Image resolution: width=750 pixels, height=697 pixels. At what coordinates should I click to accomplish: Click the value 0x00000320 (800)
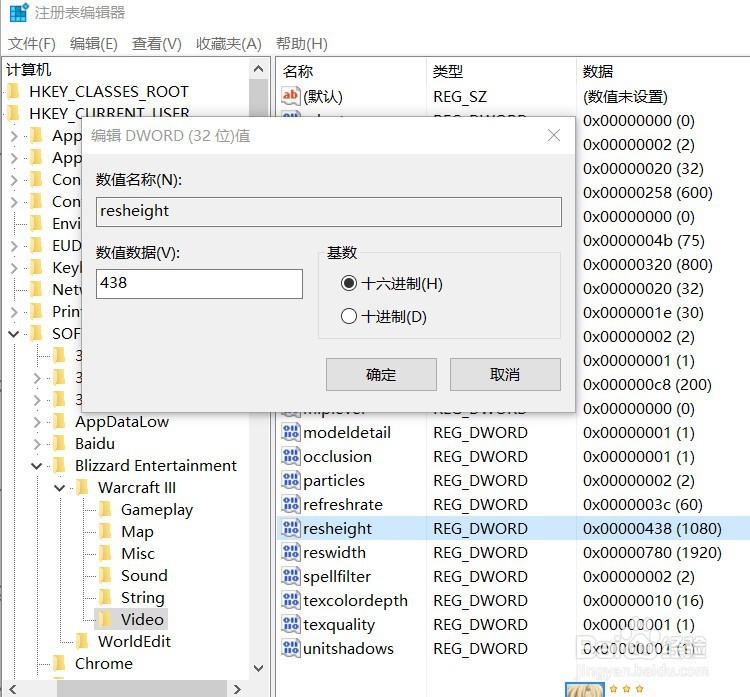pyautogui.click(x=648, y=265)
